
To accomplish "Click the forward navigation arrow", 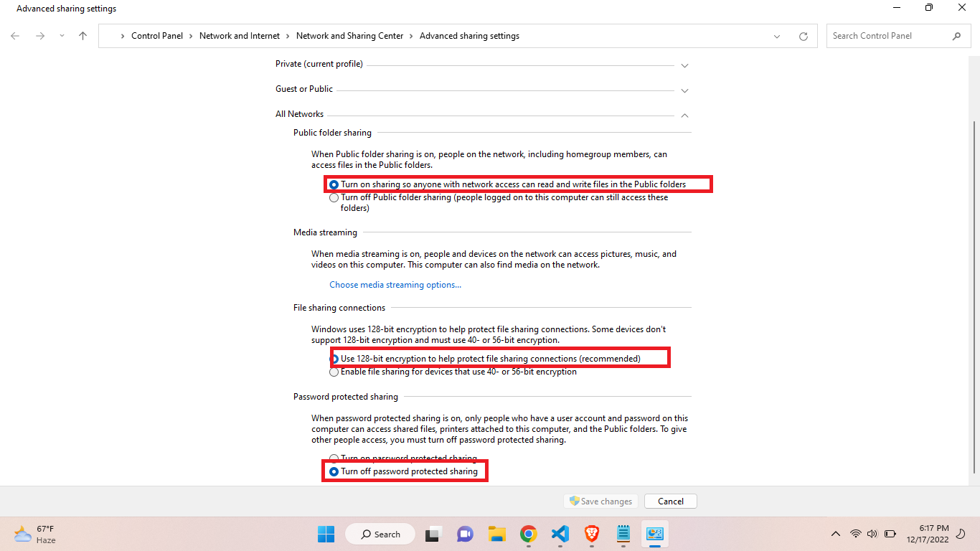I will point(40,36).
